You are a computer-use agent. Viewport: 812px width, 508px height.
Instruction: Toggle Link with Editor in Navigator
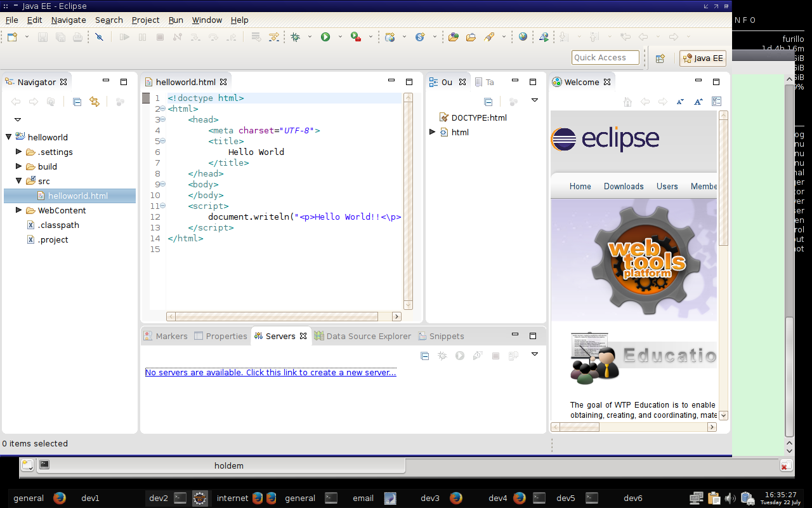[95, 102]
